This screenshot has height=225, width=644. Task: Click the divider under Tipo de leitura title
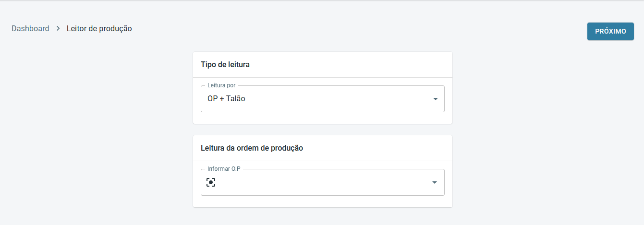point(322,77)
